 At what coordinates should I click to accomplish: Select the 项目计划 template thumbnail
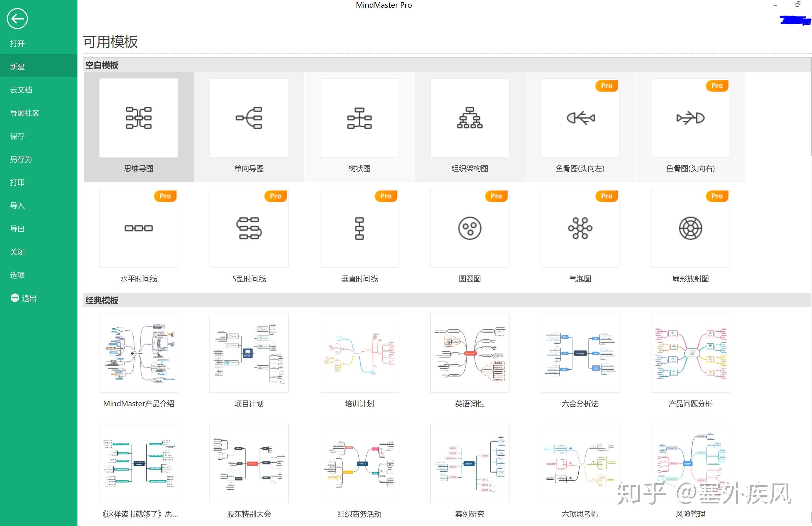pos(249,354)
